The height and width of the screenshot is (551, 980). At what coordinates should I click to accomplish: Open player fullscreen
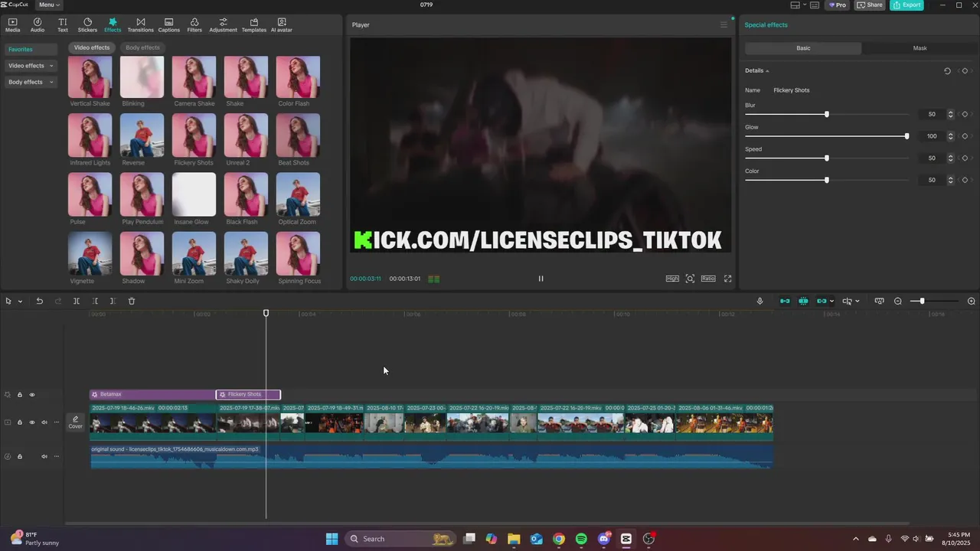coord(727,279)
